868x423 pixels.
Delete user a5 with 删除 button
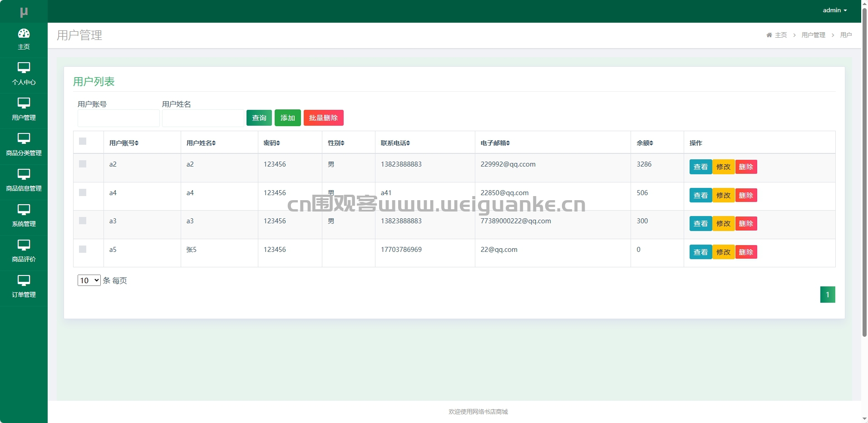pyautogui.click(x=746, y=252)
